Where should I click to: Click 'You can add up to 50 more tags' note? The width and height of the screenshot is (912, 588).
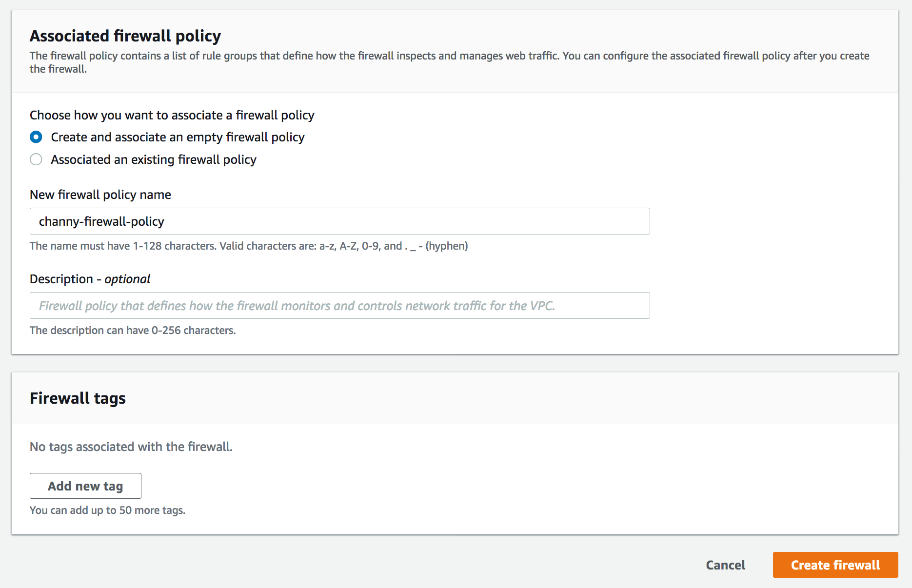107,510
